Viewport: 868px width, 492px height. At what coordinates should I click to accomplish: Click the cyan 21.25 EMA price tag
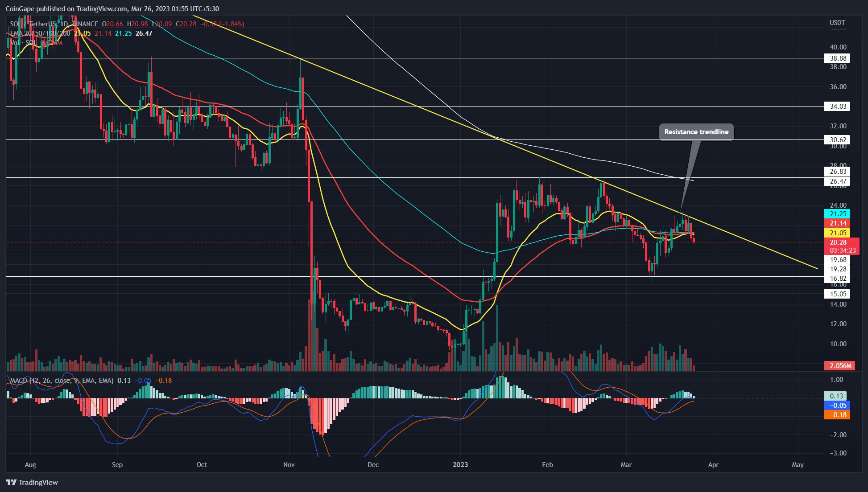(838, 214)
